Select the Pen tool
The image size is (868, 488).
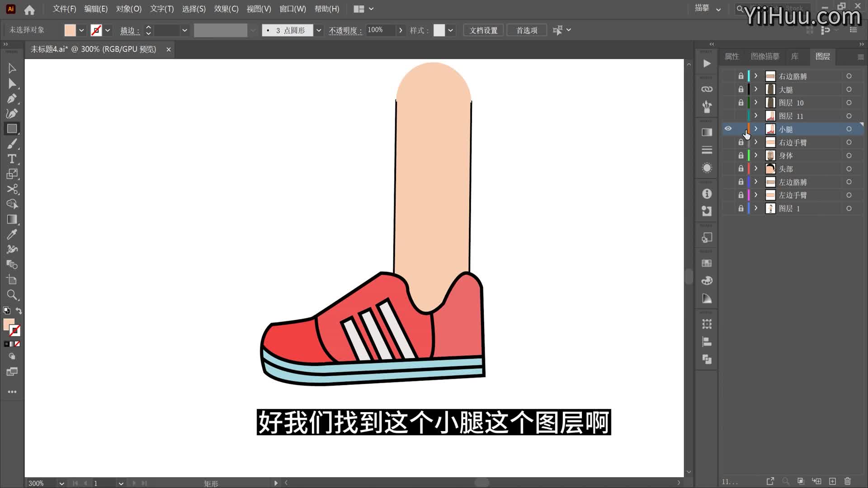pos(12,99)
